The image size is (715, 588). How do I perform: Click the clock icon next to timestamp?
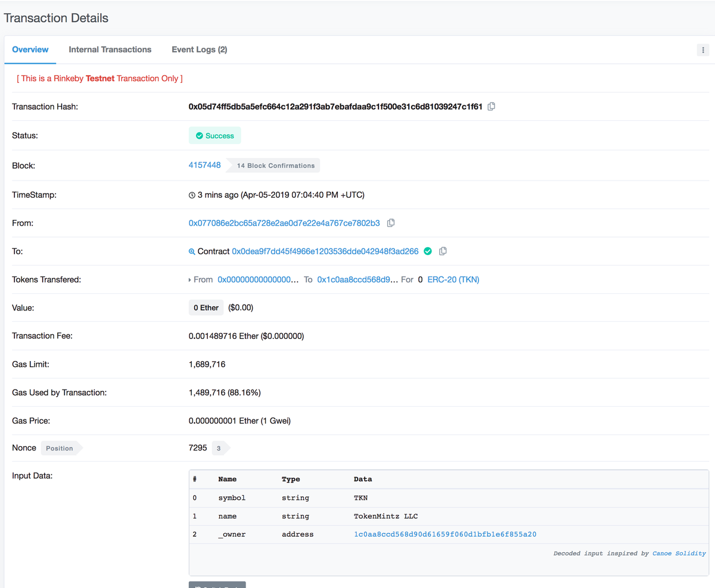point(192,195)
